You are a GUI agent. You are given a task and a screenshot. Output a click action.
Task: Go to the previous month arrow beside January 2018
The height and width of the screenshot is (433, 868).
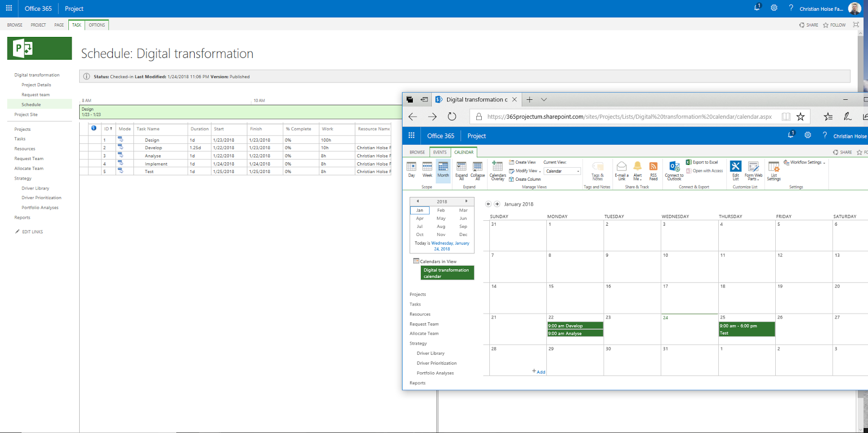click(488, 204)
